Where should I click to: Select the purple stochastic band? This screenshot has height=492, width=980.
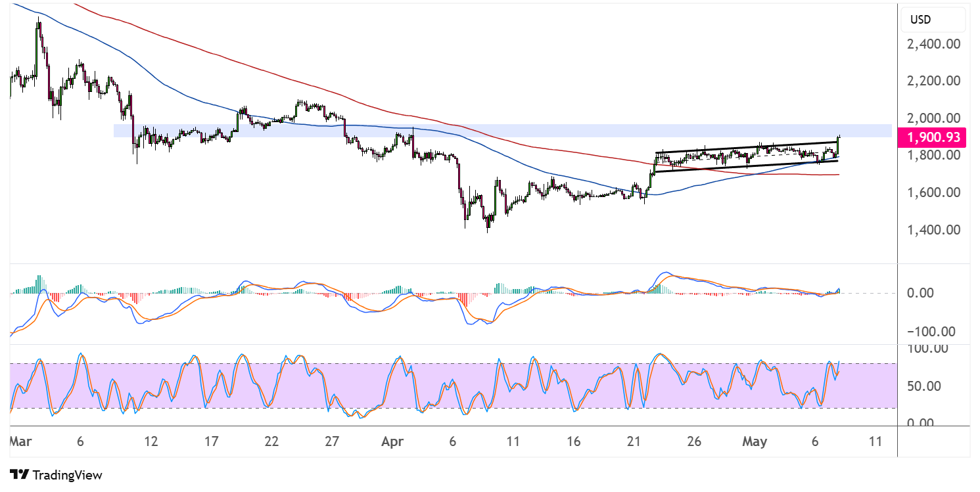click(454, 386)
